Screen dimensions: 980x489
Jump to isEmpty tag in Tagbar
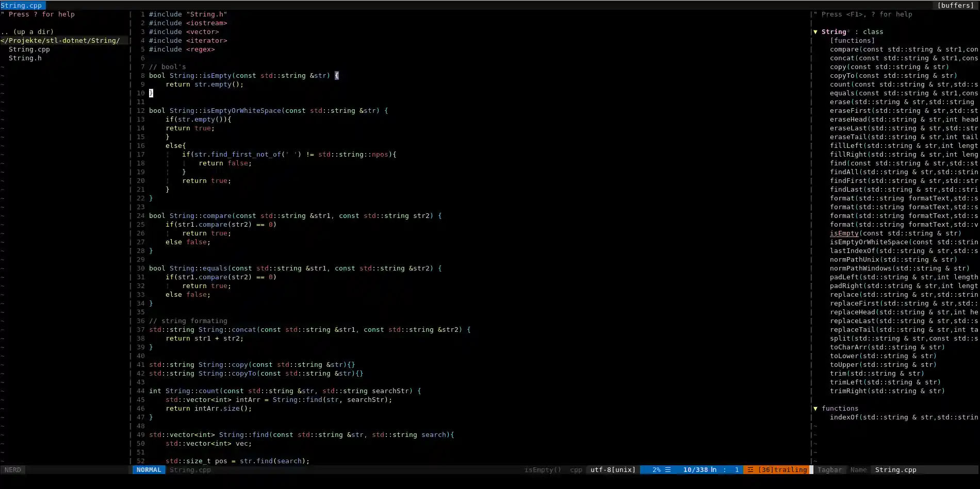coord(844,233)
